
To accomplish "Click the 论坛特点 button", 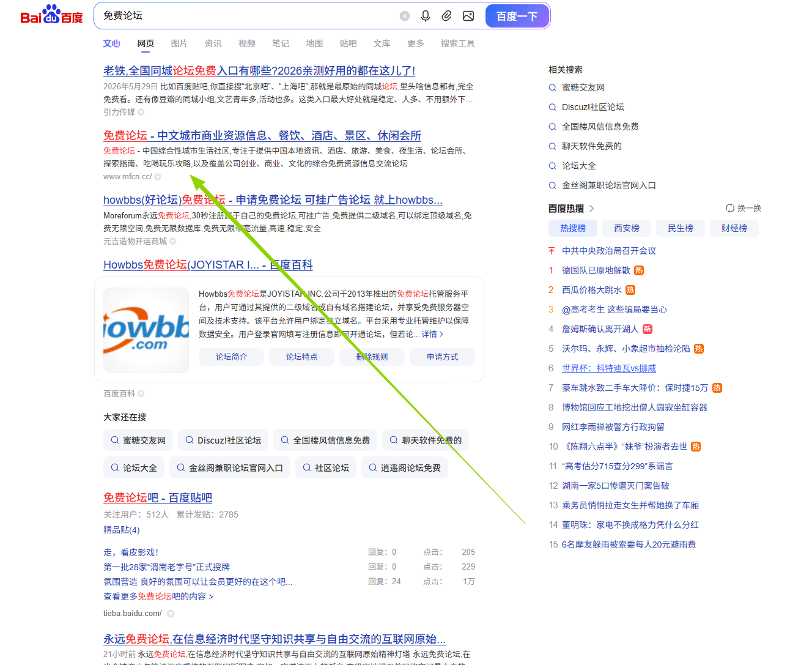I will pyautogui.click(x=301, y=357).
